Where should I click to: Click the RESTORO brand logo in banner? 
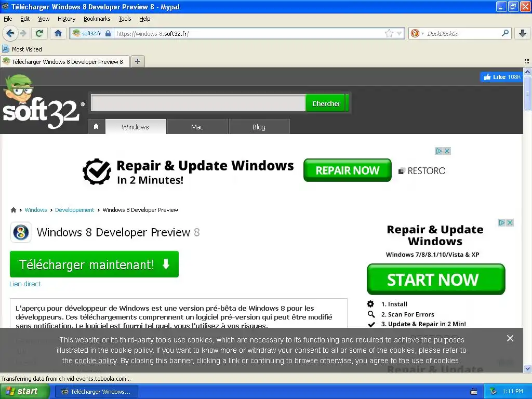422,170
